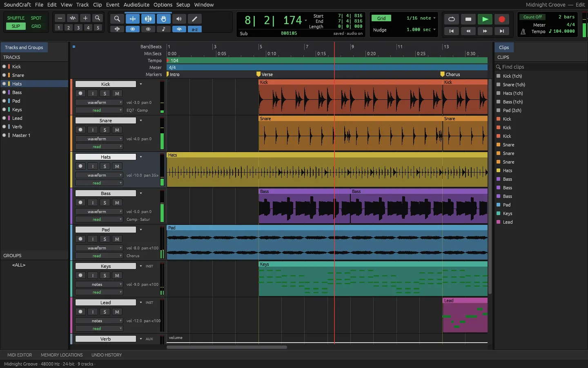Image resolution: width=588 pixels, height=368 pixels.
Task: Select the Trim tool
Action: 132,19
